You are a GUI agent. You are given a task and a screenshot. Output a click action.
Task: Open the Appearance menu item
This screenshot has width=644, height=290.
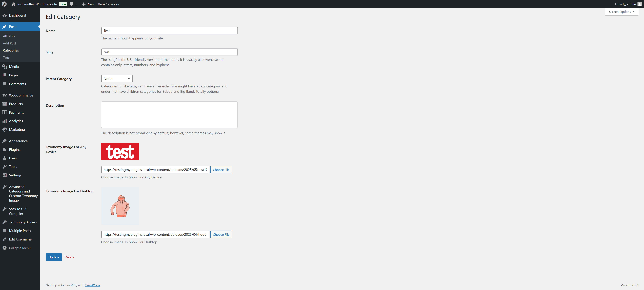pyautogui.click(x=18, y=141)
